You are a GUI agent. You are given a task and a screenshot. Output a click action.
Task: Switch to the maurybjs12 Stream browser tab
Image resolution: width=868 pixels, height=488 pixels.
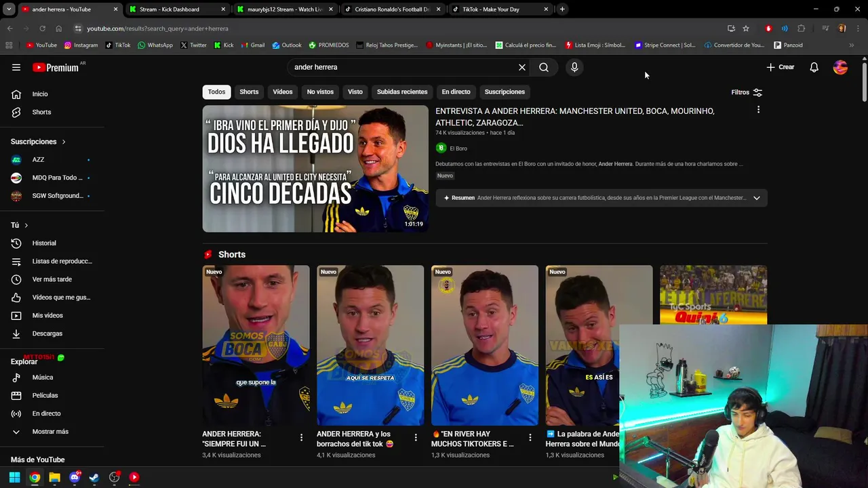[284, 9]
